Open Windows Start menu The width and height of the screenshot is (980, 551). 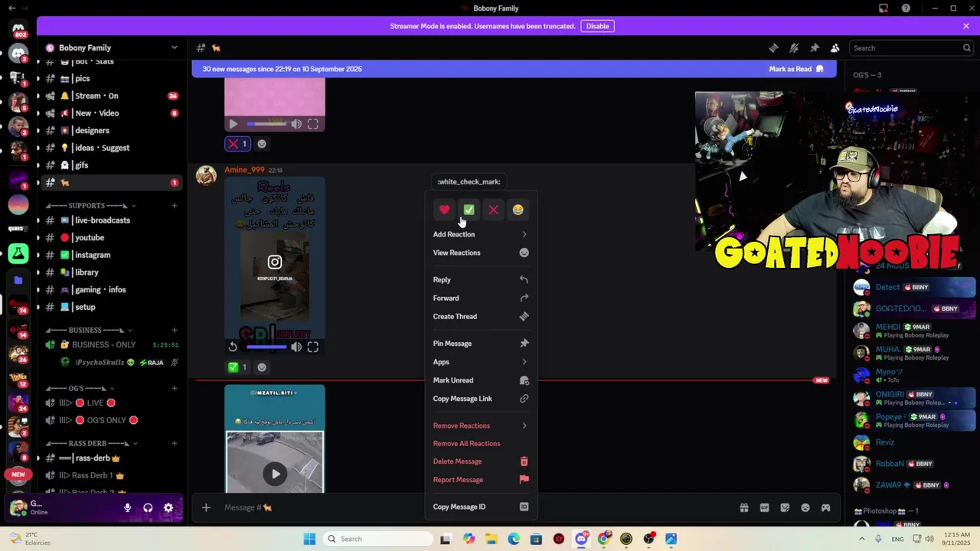click(x=309, y=539)
